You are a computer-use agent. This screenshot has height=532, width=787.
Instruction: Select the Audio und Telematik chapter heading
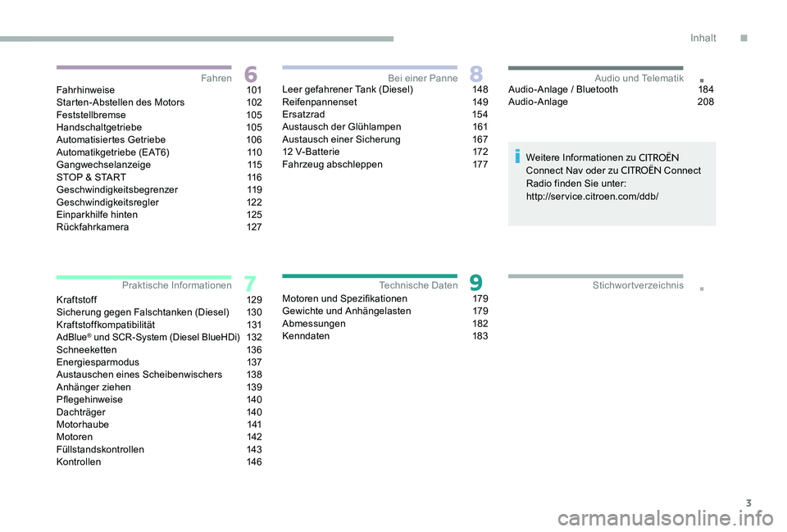(x=639, y=78)
